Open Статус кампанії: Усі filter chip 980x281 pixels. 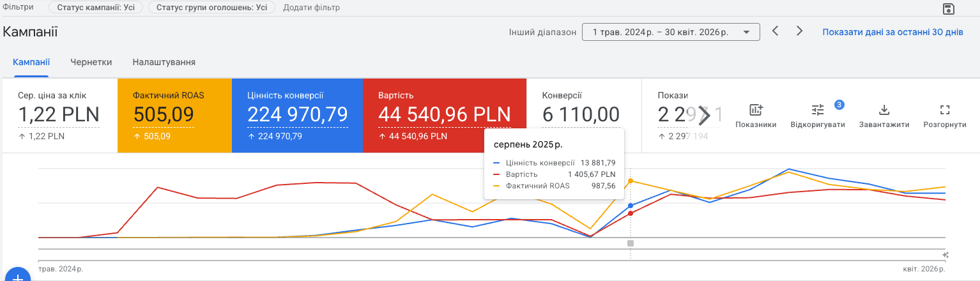96,8
